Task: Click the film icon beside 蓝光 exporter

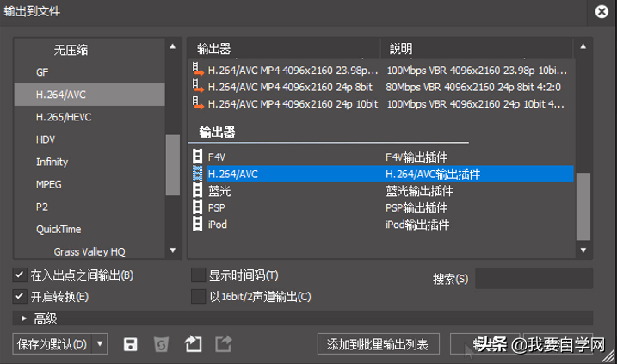Action: click(198, 190)
